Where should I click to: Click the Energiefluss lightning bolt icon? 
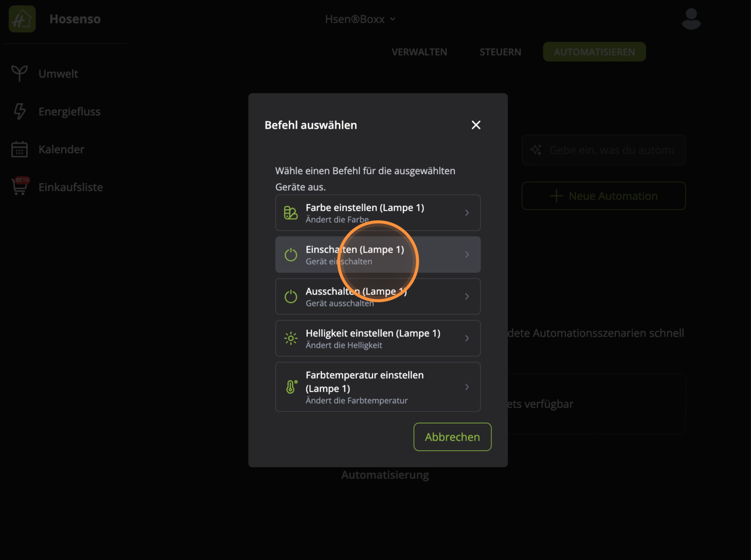pyautogui.click(x=19, y=112)
